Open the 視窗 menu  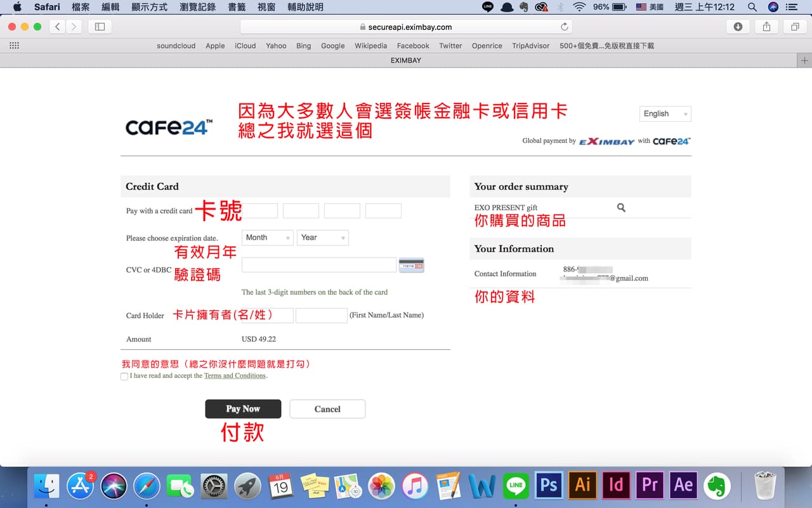(x=267, y=7)
